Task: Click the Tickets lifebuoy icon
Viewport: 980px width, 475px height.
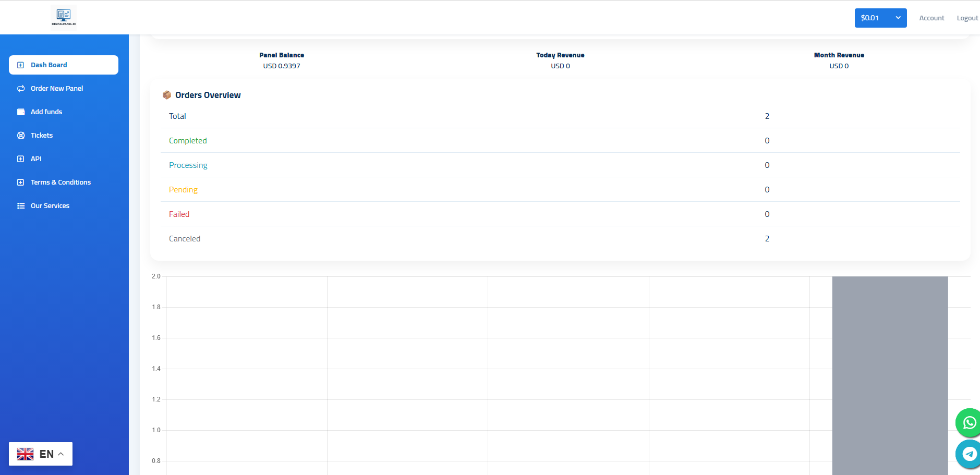Action: [21, 136]
